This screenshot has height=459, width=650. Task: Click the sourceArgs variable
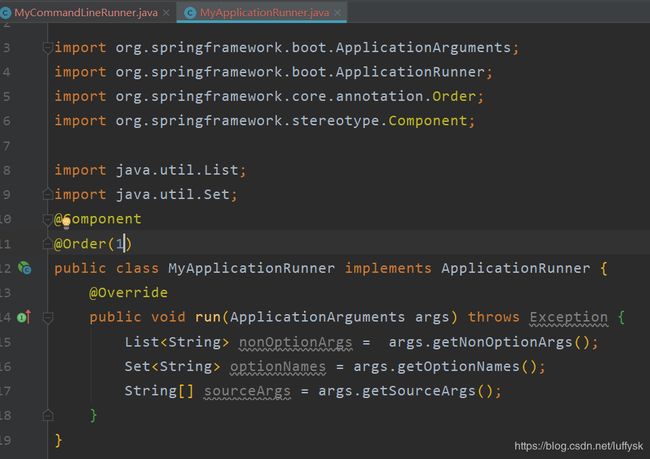coord(247,391)
